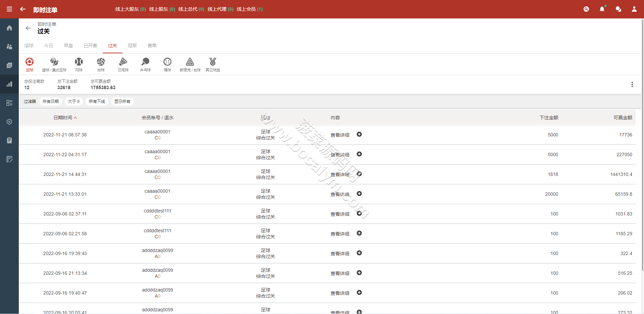Open the settings gear in the sidebar
644x314 pixels.
coord(9,122)
